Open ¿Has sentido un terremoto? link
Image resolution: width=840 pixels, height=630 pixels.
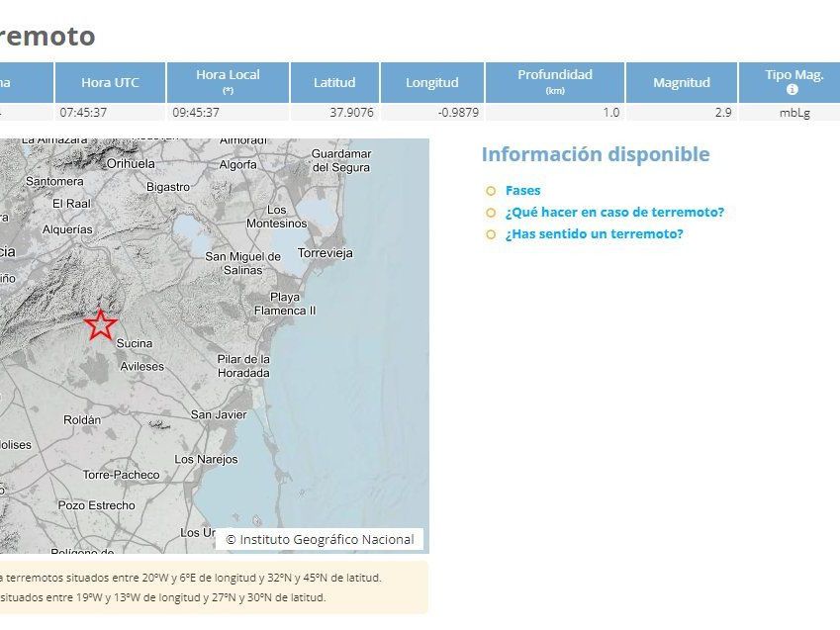click(594, 233)
